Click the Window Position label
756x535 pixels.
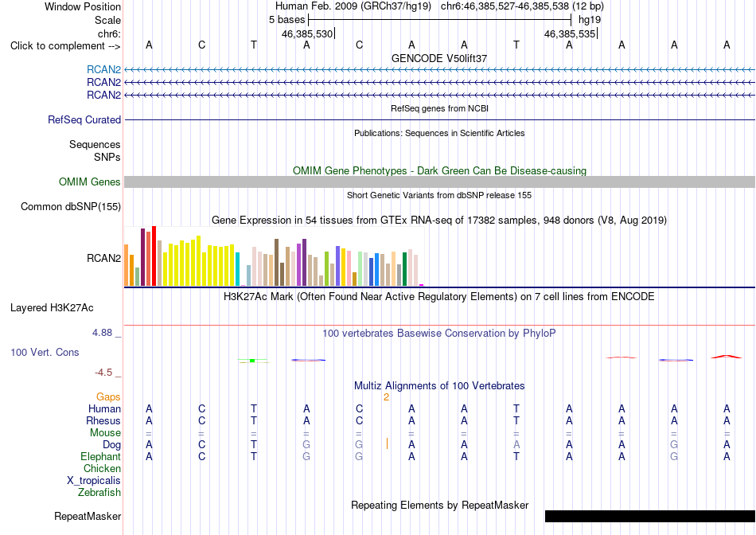(83, 6)
